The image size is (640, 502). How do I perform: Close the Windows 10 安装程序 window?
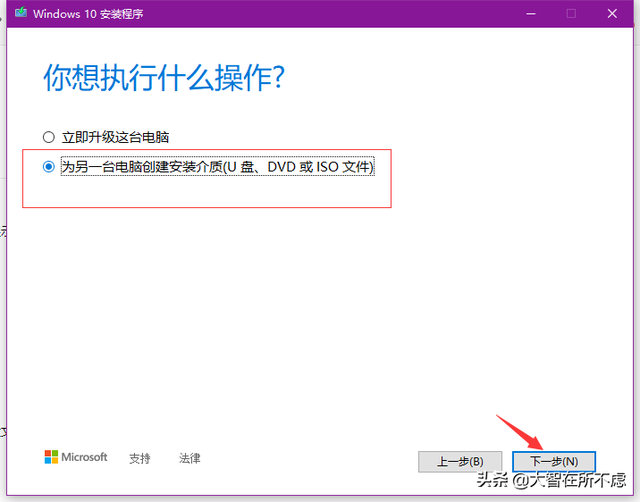pos(612,14)
